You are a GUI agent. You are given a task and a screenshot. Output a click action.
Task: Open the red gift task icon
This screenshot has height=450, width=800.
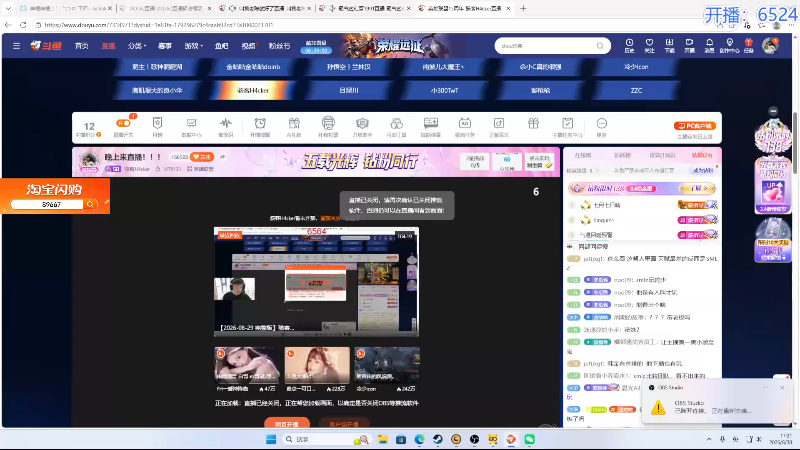coord(748,45)
